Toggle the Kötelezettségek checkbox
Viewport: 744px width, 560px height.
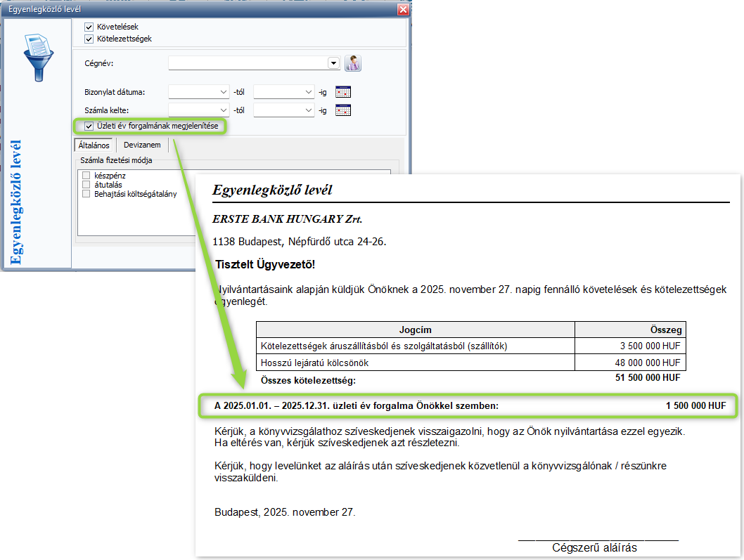click(89, 39)
